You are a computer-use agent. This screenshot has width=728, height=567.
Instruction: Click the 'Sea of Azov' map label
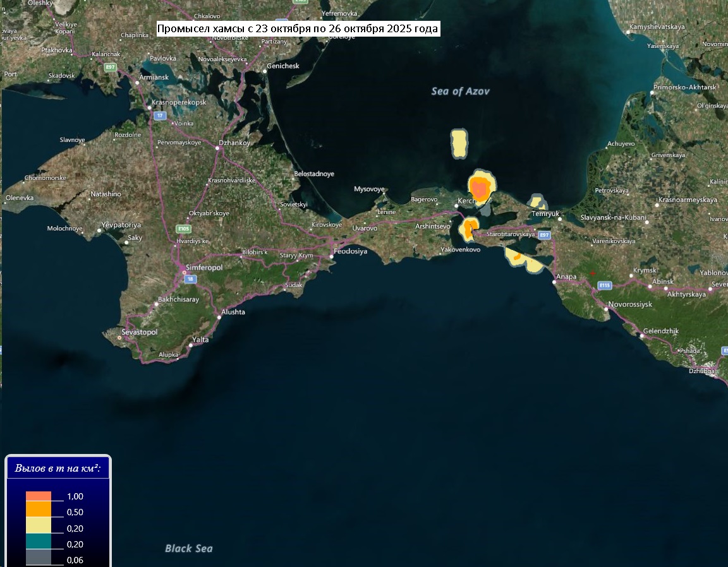(460, 92)
